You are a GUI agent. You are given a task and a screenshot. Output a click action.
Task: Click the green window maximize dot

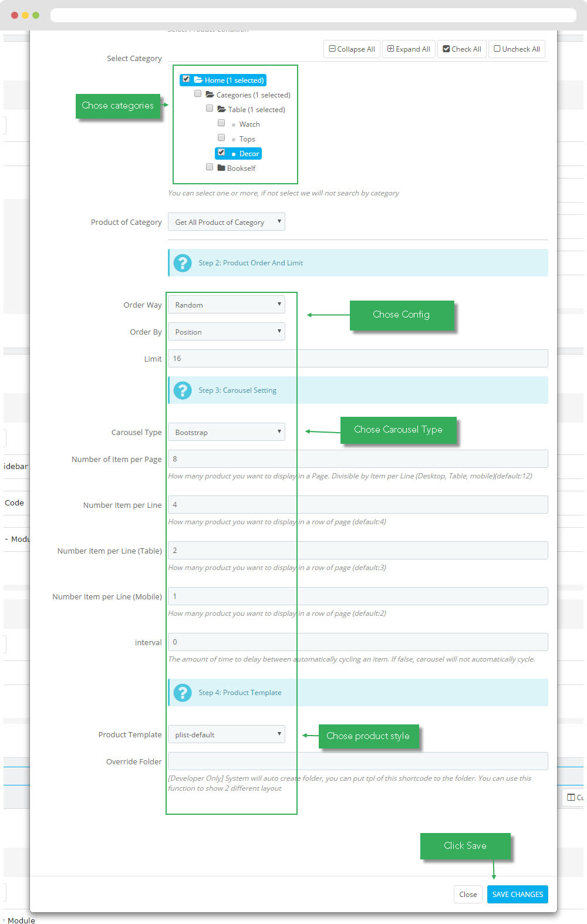pyautogui.click(x=36, y=15)
